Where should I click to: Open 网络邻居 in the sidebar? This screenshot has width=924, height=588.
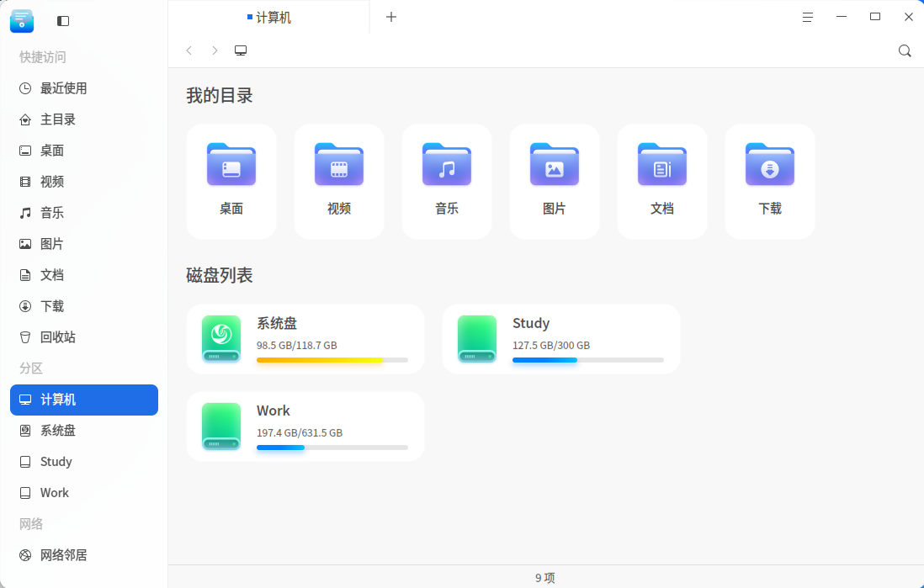click(x=84, y=555)
